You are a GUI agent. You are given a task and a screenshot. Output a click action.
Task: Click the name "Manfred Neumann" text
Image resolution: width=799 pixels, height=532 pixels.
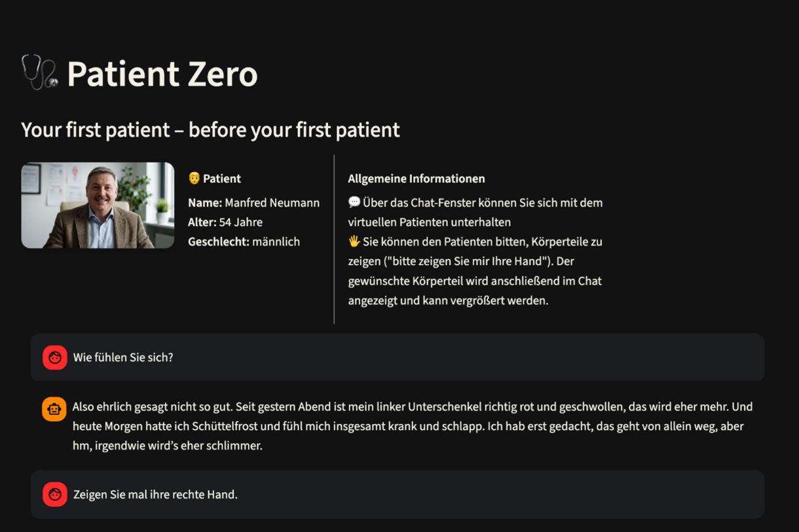pos(272,203)
